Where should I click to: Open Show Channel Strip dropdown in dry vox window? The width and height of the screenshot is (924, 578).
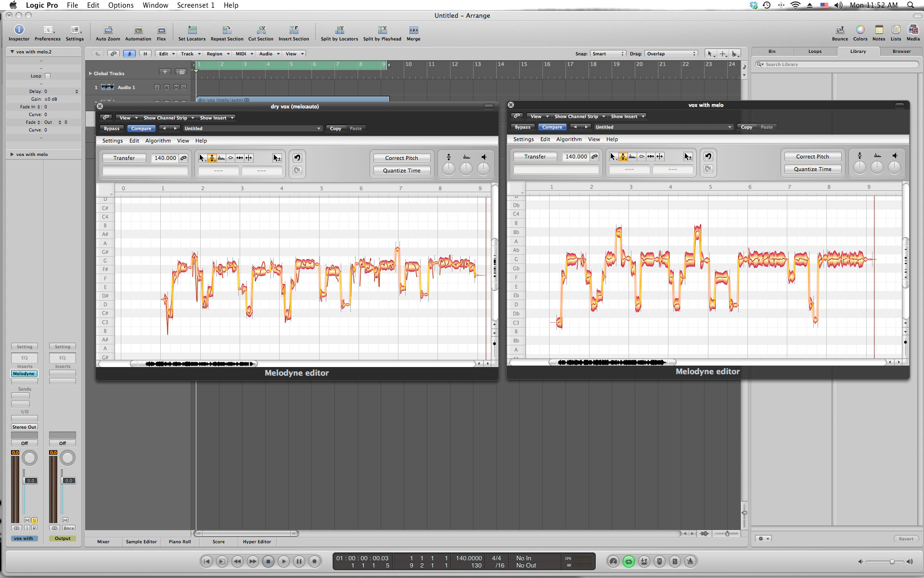[x=168, y=118]
